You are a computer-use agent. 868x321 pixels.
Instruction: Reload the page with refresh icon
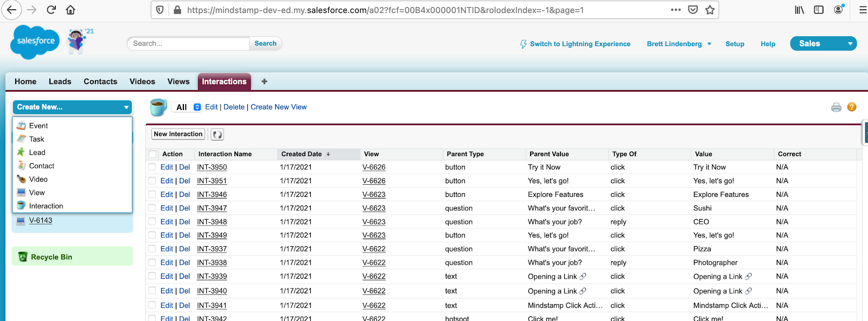click(x=52, y=10)
